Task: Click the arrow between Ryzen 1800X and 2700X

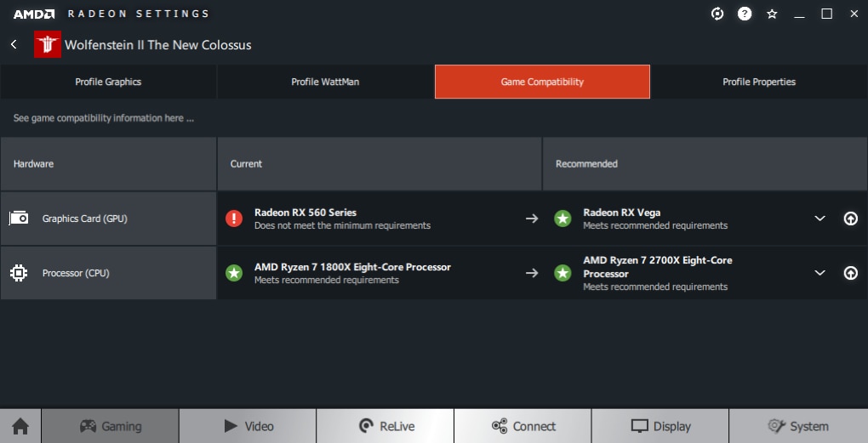Action: click(531, 273)
